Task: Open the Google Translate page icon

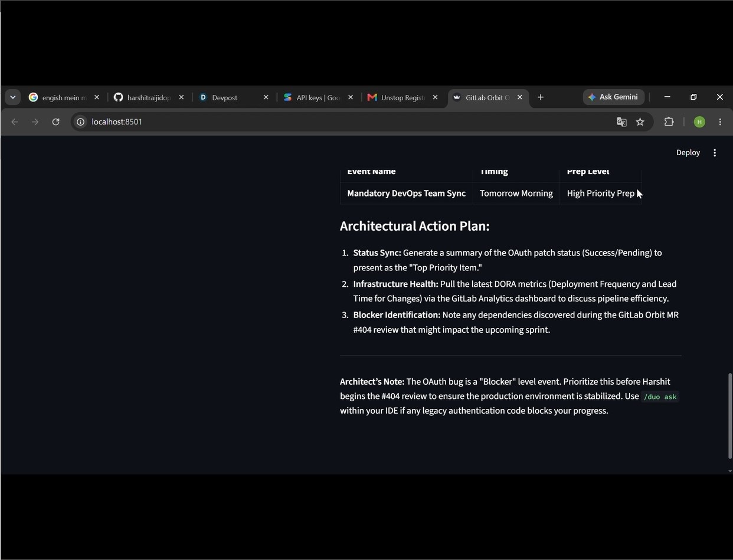Action: 621,122
